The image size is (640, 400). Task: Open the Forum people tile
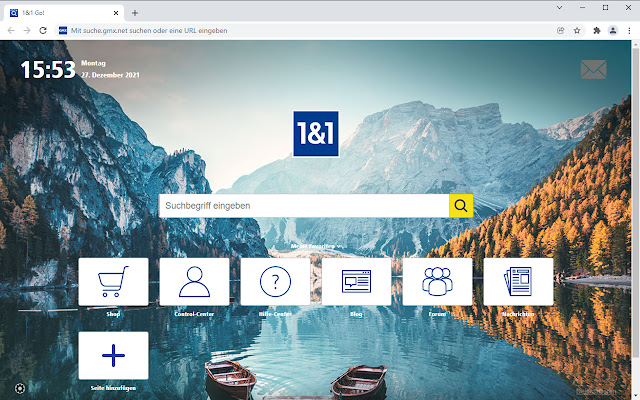tap(437, 282)
